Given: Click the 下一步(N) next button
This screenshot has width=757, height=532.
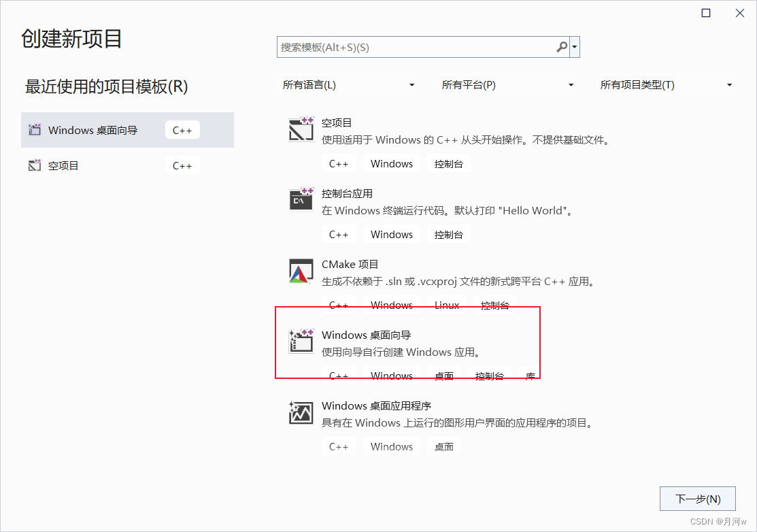Looking at the screenshot, I should 698,499.
